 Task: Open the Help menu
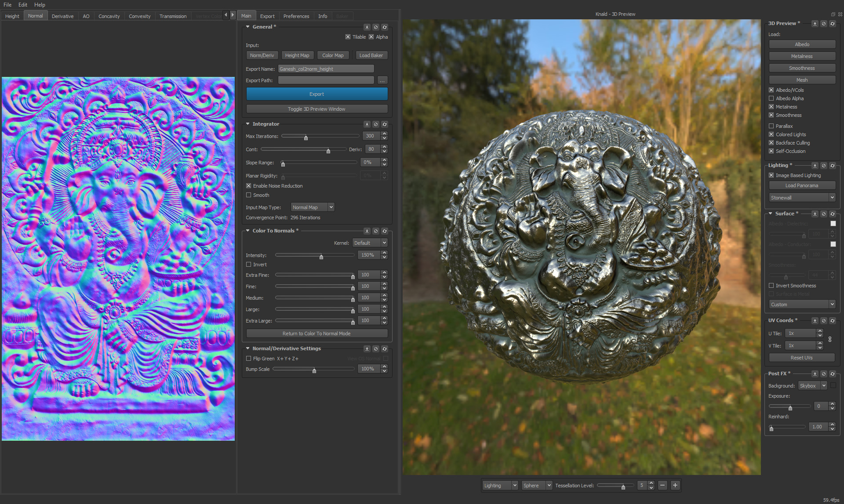[x=40, y=5]
